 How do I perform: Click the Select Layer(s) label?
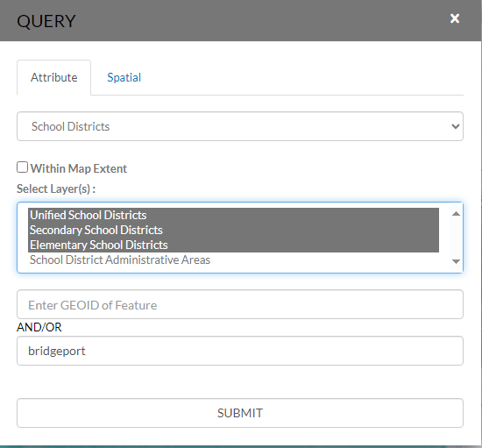coord(56,188)
